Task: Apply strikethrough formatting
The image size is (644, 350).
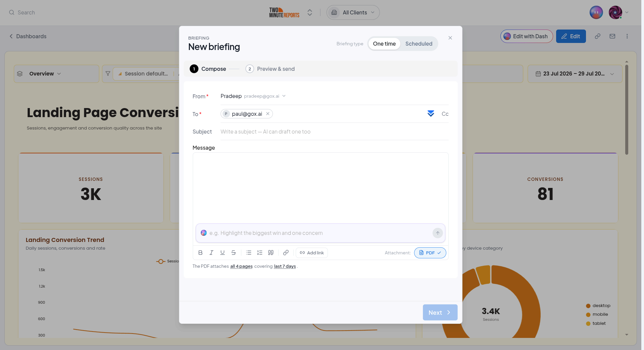Action: pos(233,253)
